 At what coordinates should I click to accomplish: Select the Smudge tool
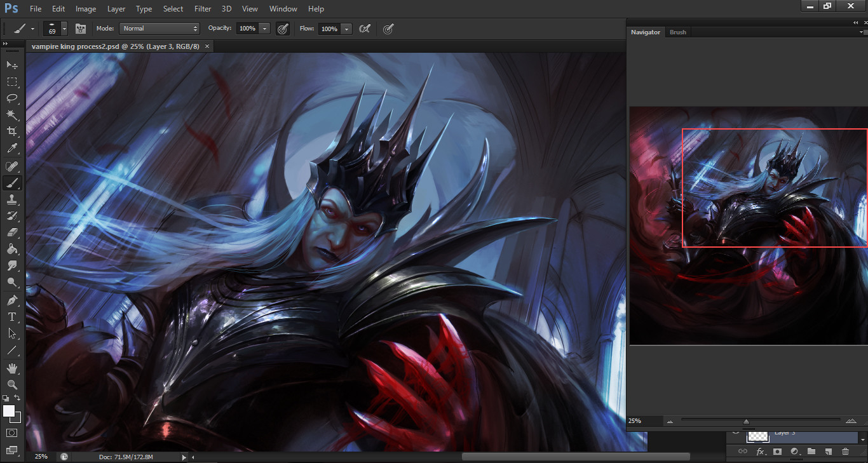pyautogui.click(x=12, y=265)
